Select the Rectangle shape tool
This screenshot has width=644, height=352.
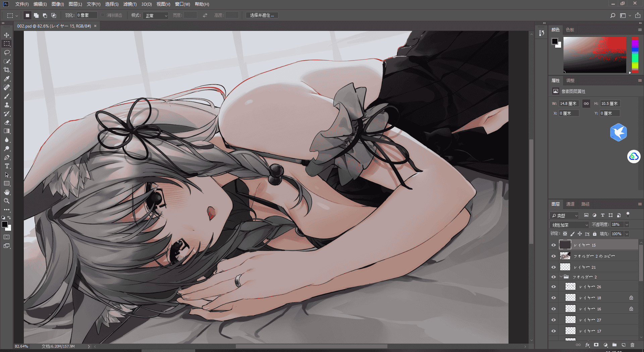click(7, 183)
